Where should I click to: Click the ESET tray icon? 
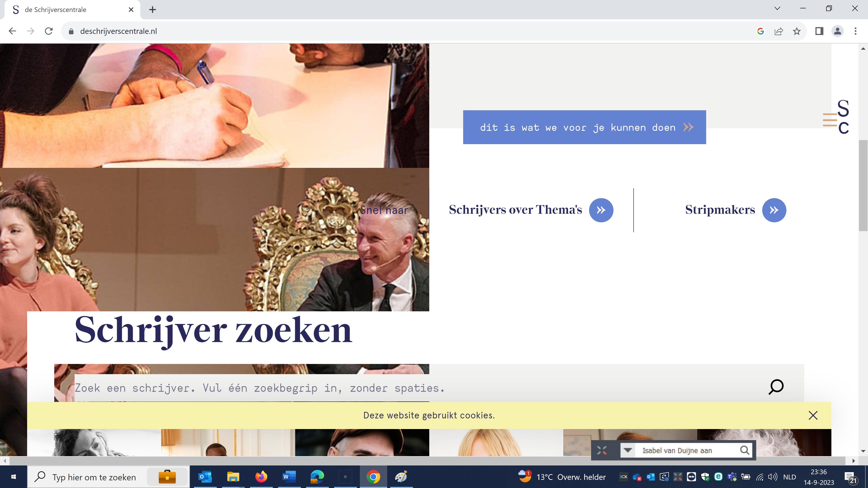(x=718, y=477)
